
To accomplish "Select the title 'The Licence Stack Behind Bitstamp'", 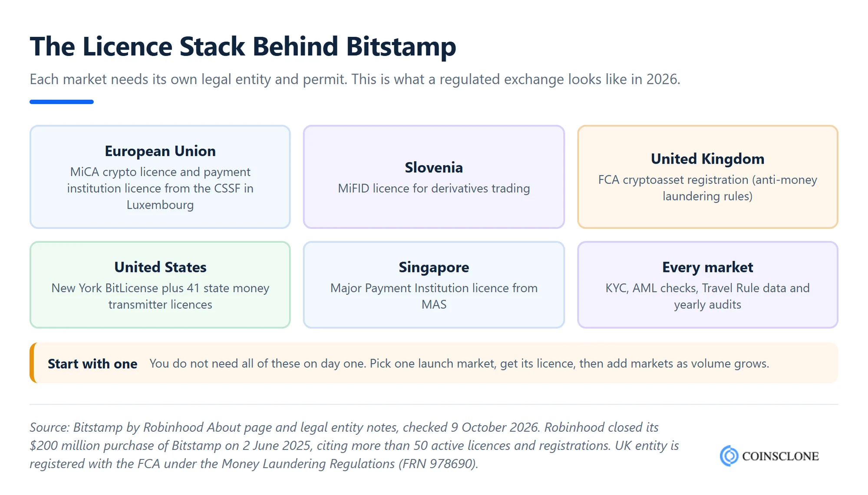I will tap(243, 46).
